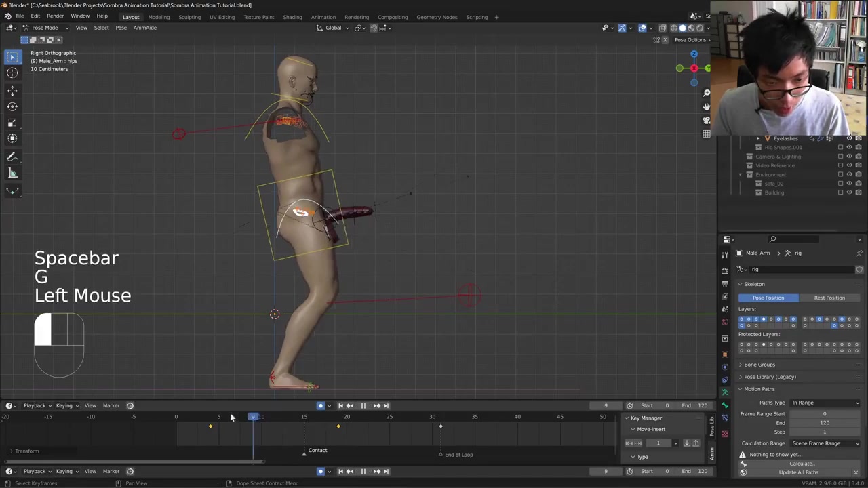
Task: Select the Scale tool
Action: pos(12,123)
